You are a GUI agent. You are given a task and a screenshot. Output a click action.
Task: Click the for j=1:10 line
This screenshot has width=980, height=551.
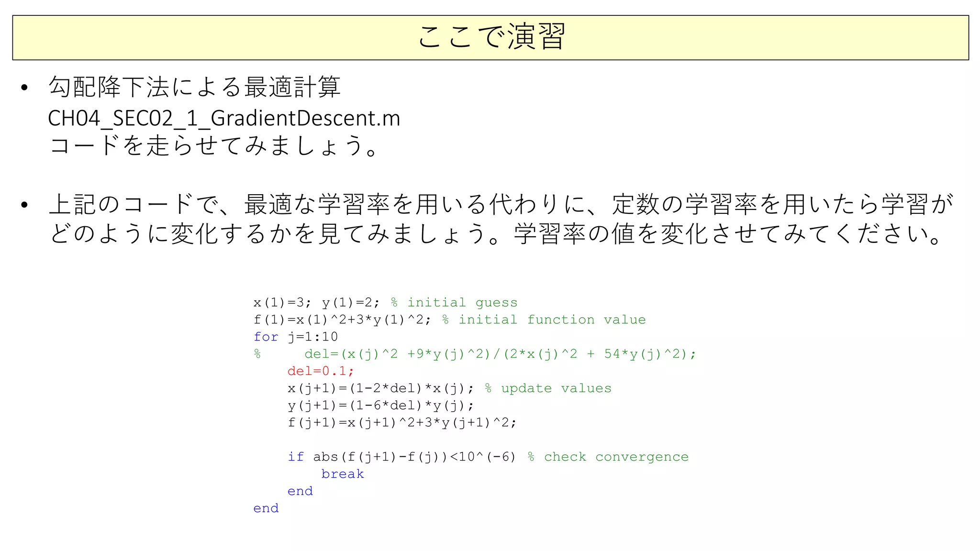coord(296,337)
